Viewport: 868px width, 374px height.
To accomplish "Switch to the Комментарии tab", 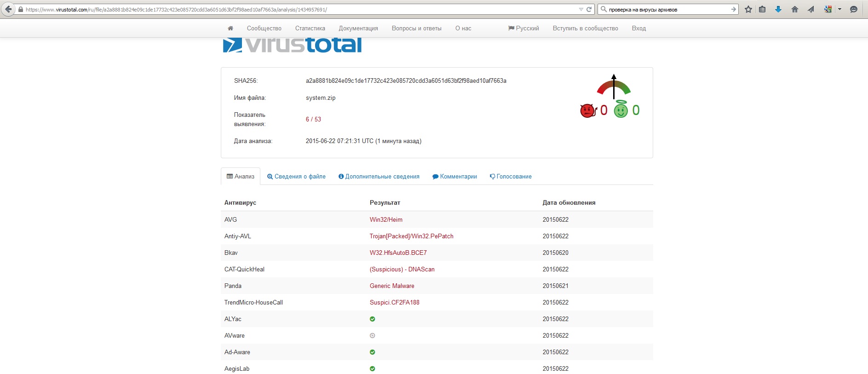I will pos(454,176).
